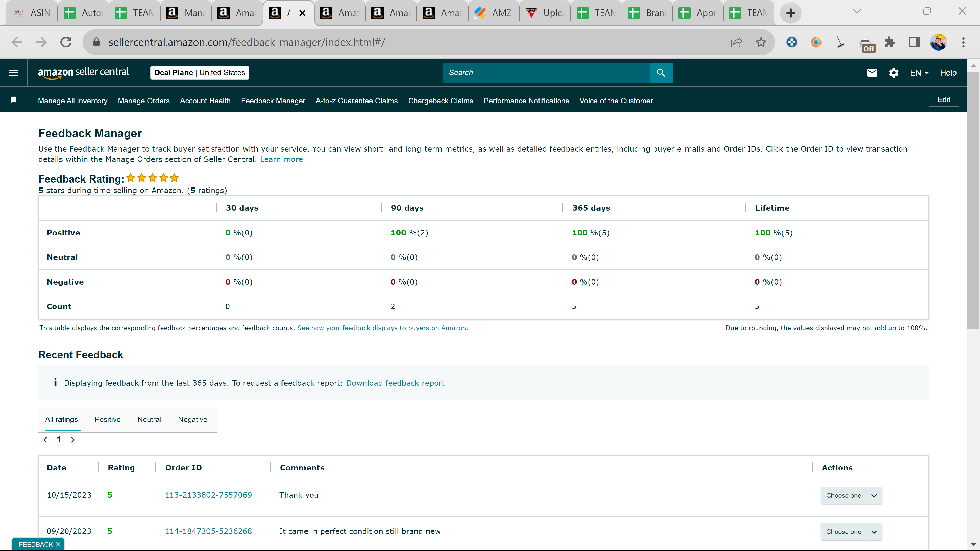Open the Chrome profile avatar

pos(939,42)
